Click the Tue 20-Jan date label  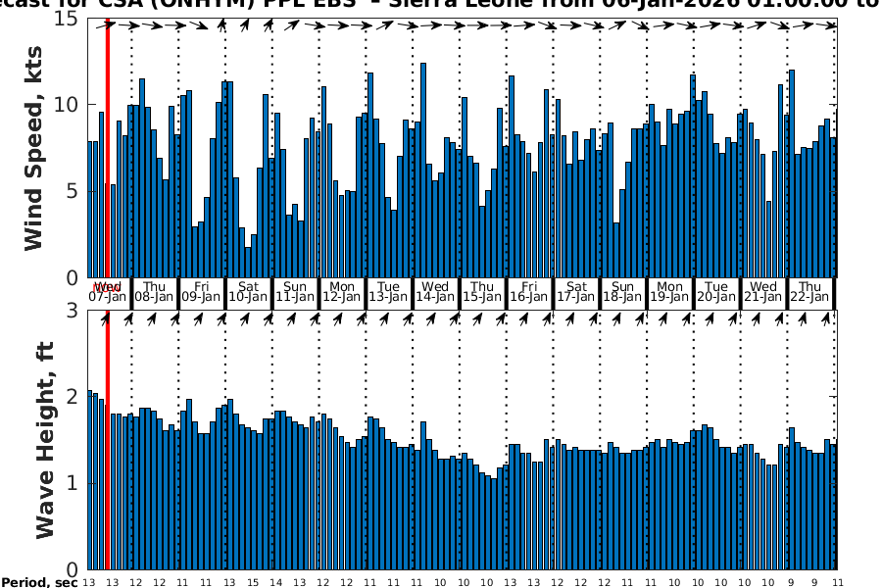(716, 291)
